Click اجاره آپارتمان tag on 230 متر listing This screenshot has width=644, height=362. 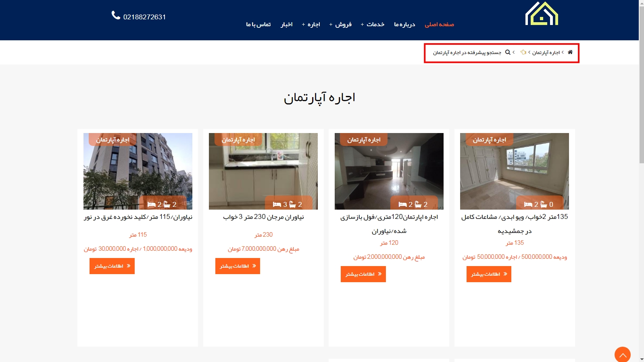238,139
